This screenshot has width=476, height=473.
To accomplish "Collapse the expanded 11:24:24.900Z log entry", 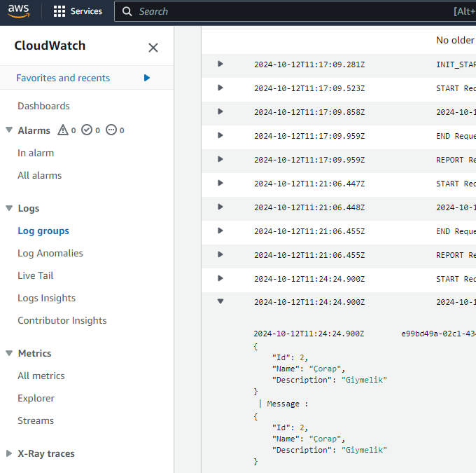I will pos(220,302).
